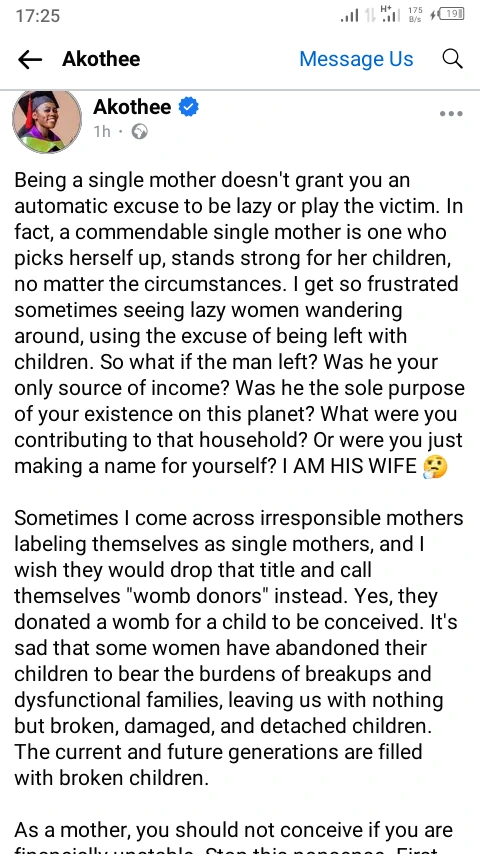
Task: Tap the 1h post timestamp
Action: click(102, 132)
